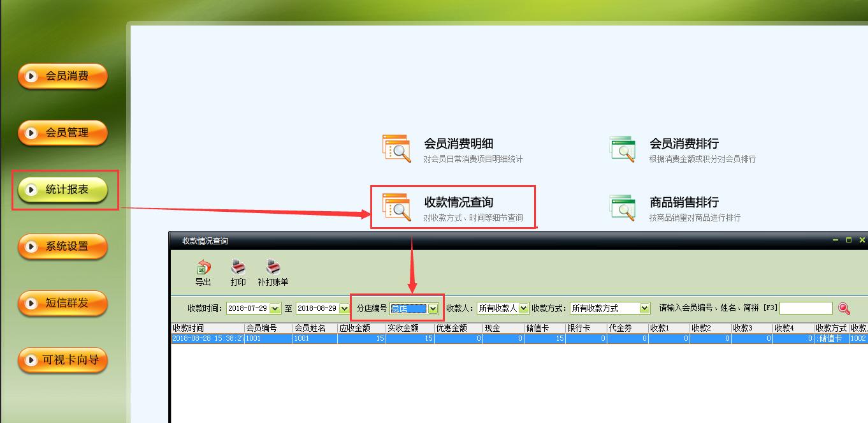This screenshot has height=423, width=868.
Task: Expand the start date 2018-07-29 dropdown
Action: coord(275,309)
